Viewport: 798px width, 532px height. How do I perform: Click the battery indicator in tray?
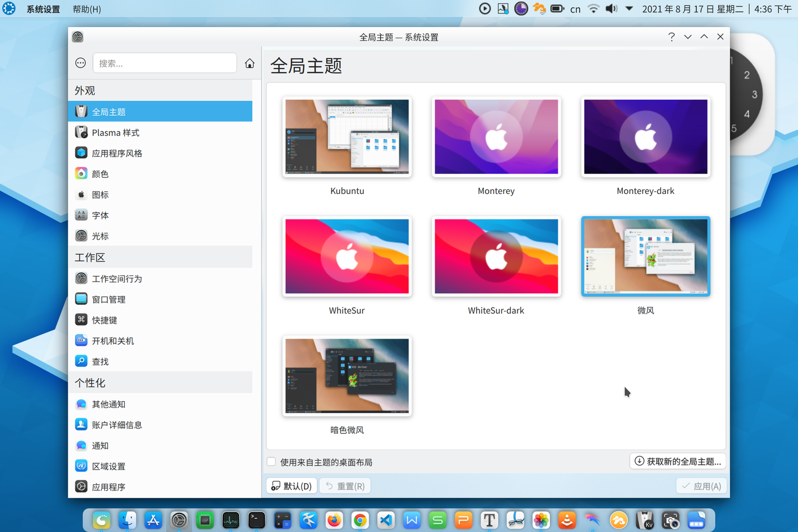pos(557,9)
